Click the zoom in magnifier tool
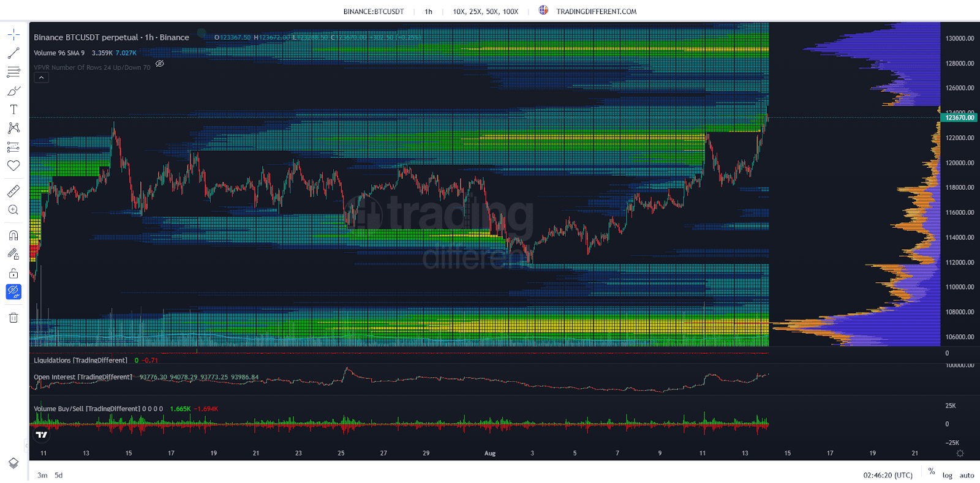Viewport: 980px width, 483px height. click(13, 210)
